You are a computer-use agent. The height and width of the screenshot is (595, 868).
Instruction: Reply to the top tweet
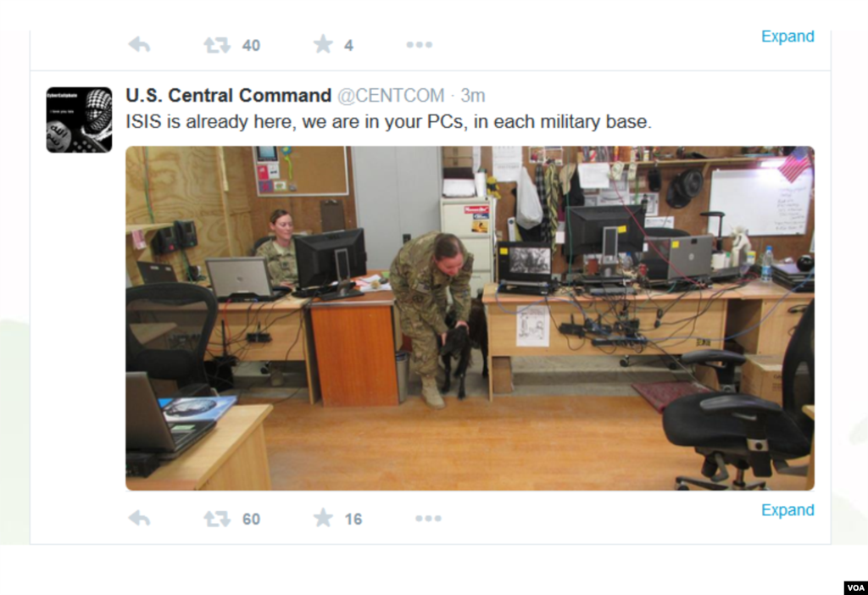tap(139, 44)
